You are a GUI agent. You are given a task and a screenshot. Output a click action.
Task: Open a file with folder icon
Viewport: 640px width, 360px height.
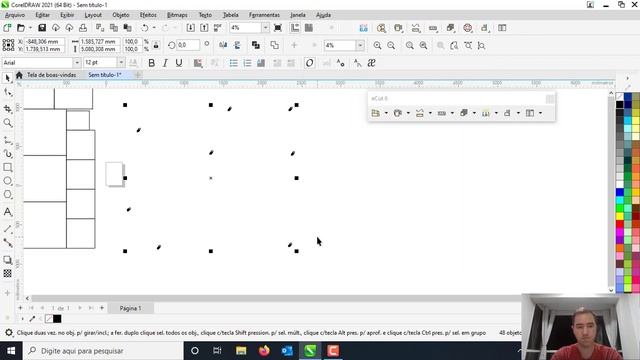[x=21, y=28]
